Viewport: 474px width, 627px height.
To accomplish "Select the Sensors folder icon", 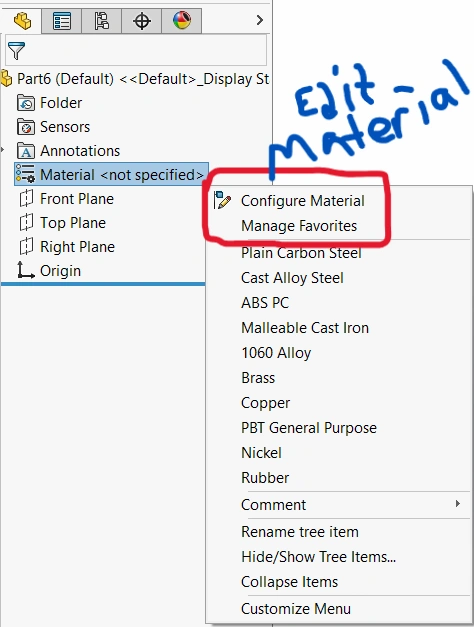I will 26,127.
